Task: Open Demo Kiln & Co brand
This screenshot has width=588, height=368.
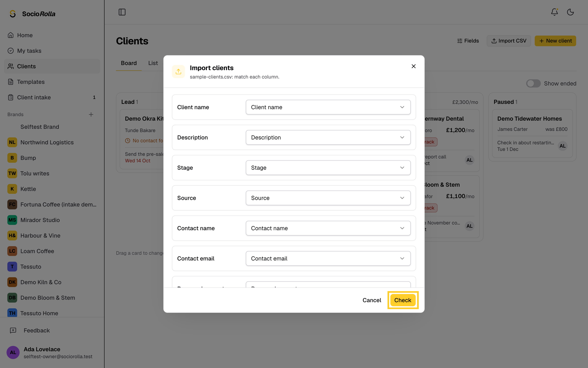Action: (52, 282)
